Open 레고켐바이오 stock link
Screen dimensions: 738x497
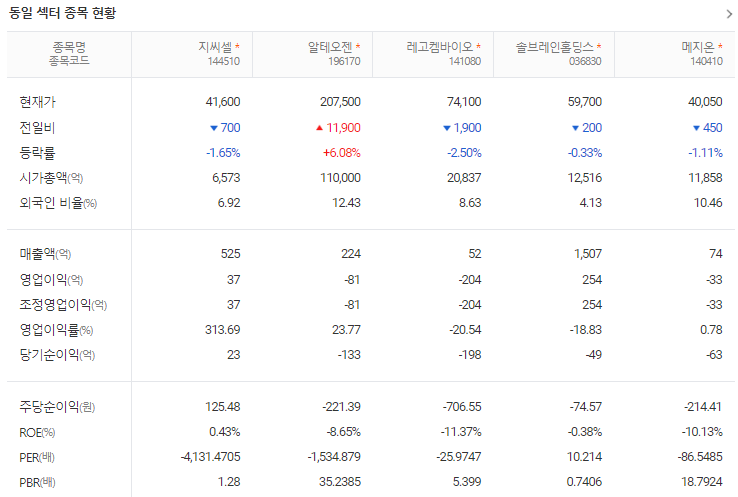(440, 47)
